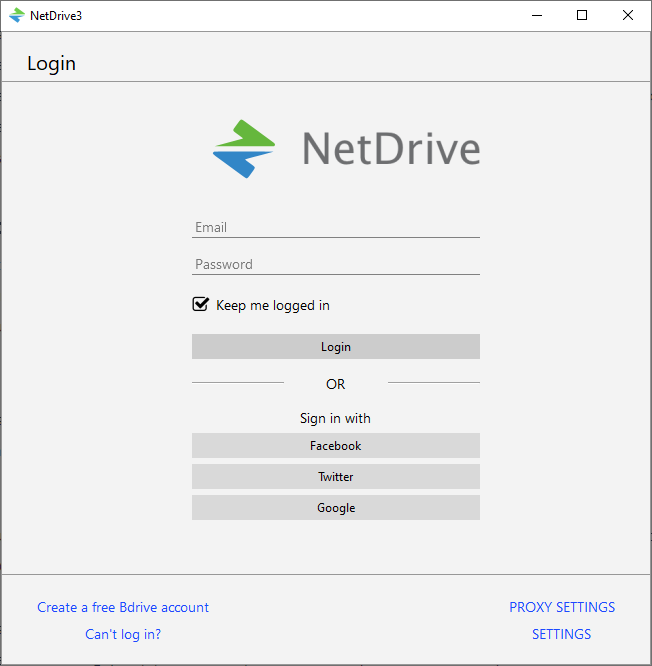Sign in with Facebook
This screenshot has height=666, width=652.
coord(336,446)
